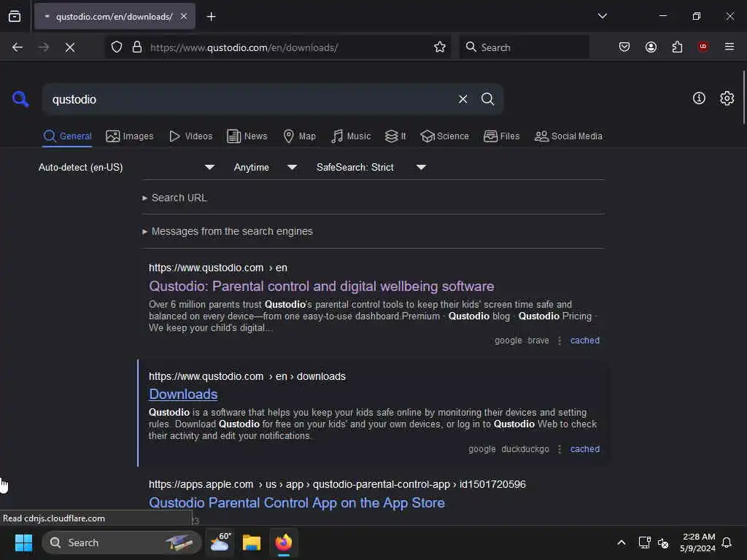This screenshot has width=747, height=560.
Task: Close the qustodio downloads tab
Action: [184, 16]
